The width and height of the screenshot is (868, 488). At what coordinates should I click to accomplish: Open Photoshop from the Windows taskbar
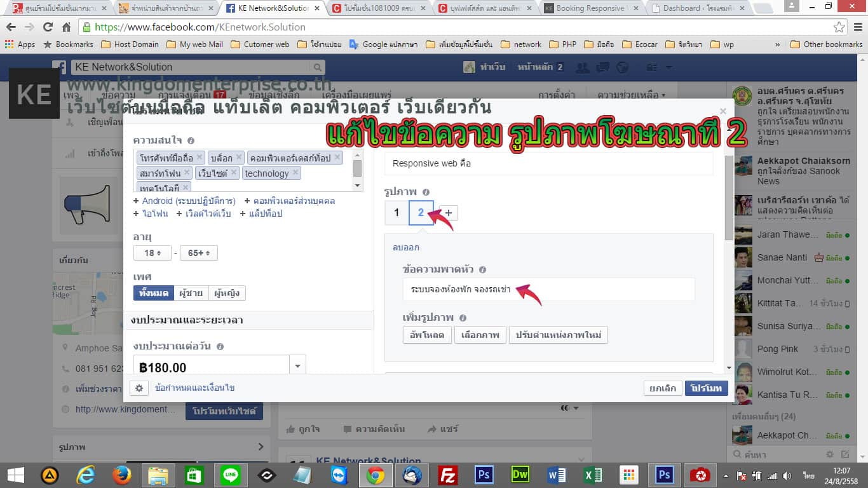[x=484, y=475]
